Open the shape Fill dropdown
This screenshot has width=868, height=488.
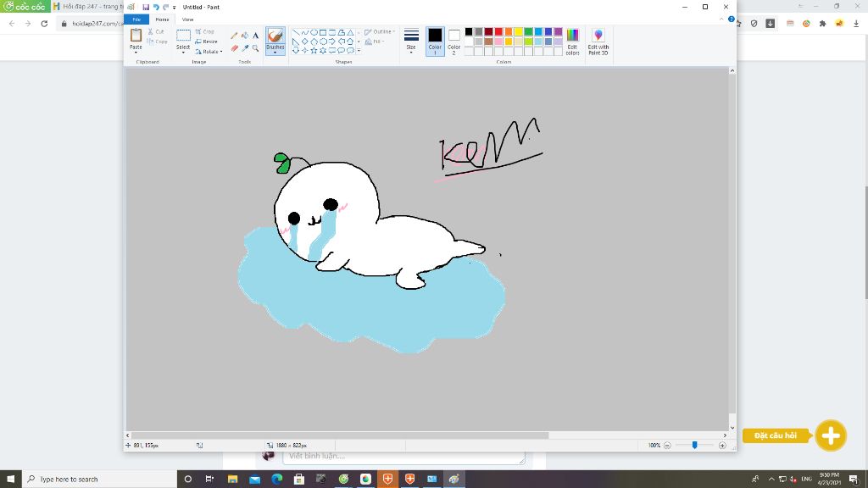coord(375,42)
